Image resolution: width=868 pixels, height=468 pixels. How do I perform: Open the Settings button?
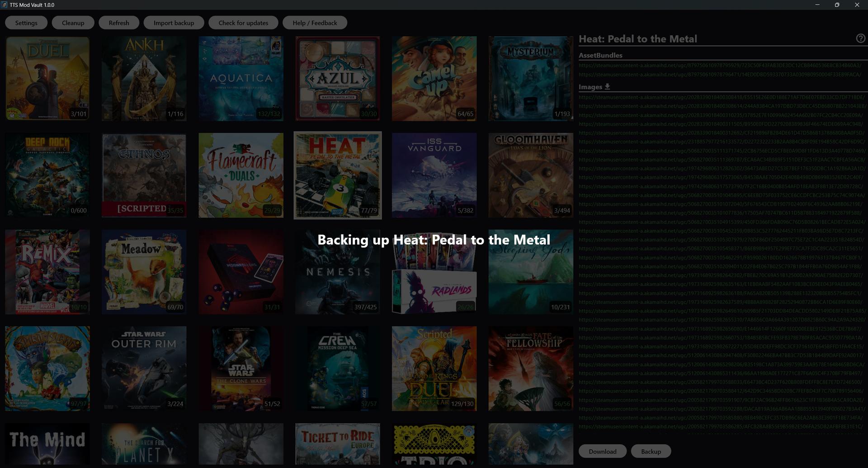(x=26, y=23)
